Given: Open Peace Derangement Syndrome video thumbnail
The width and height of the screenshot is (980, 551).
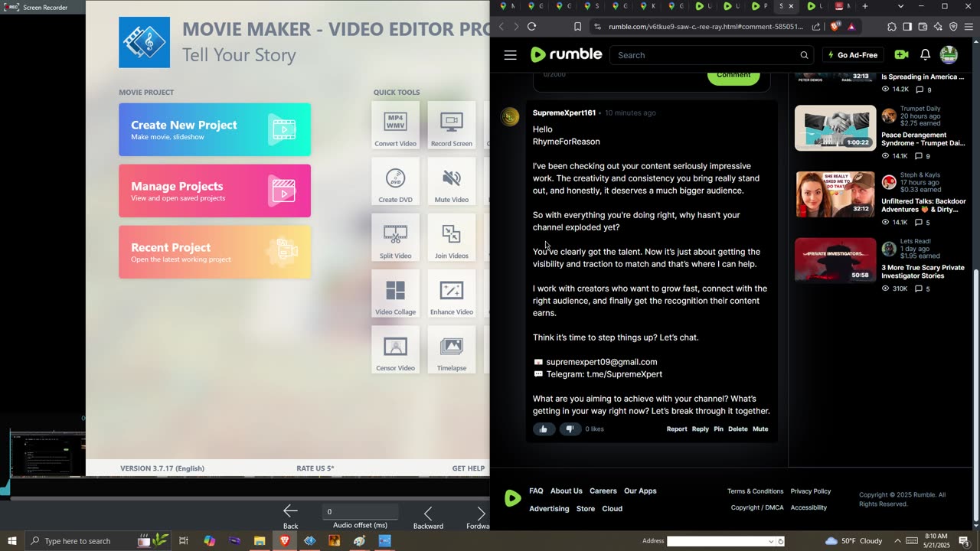Looking at the screenshot, I should (835, 128).
